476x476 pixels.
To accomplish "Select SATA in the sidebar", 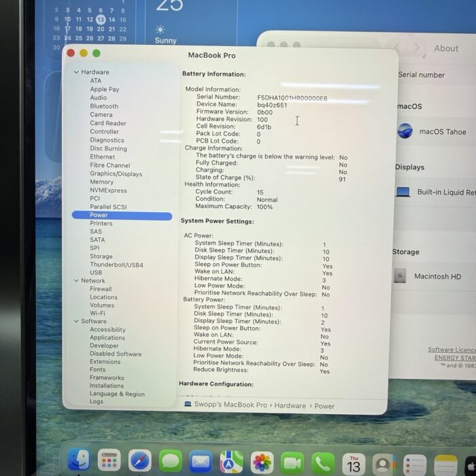I will coord(97,239).
